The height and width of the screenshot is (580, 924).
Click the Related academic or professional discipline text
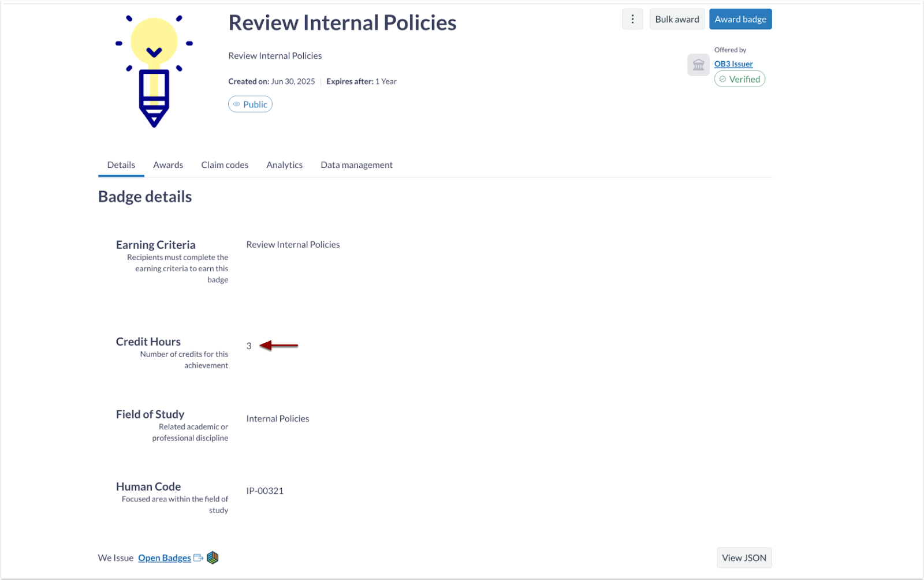tap(190, 432)
